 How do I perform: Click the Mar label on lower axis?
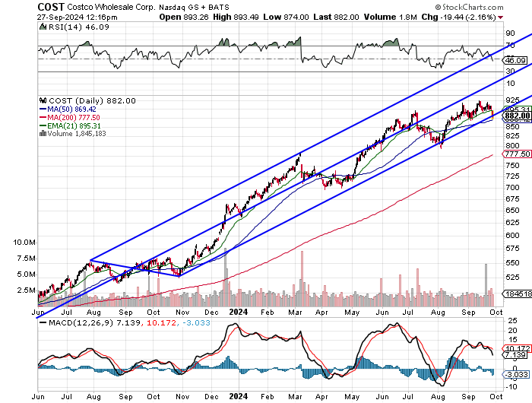(295, 397)
